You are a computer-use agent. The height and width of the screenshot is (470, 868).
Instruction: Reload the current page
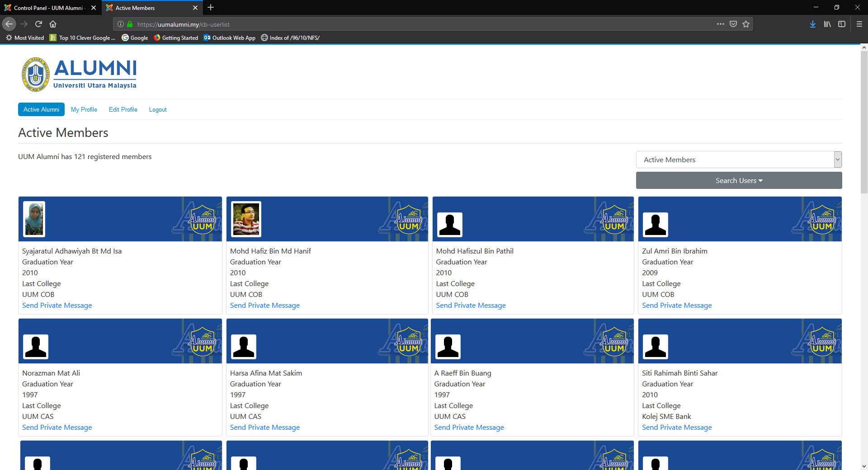(x=39, y=24)
